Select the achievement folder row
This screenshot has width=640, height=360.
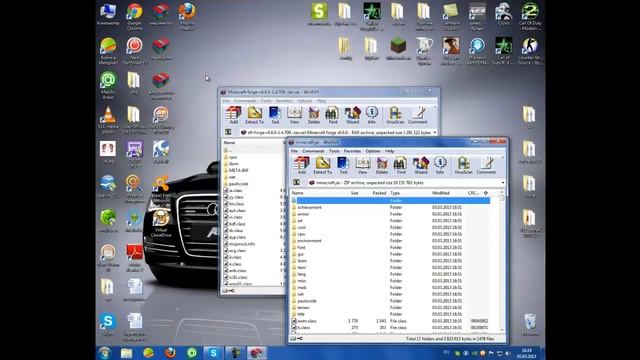pos(391,207)
